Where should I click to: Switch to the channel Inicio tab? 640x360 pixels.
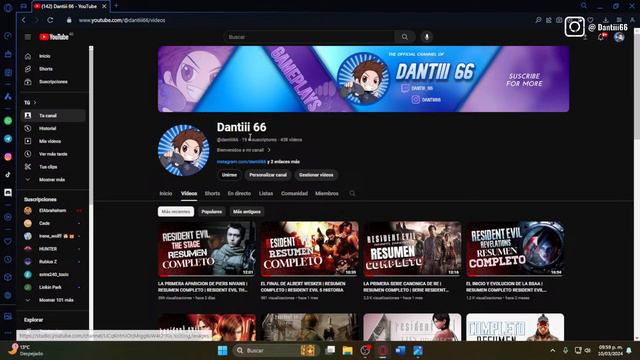pos(166,193)
